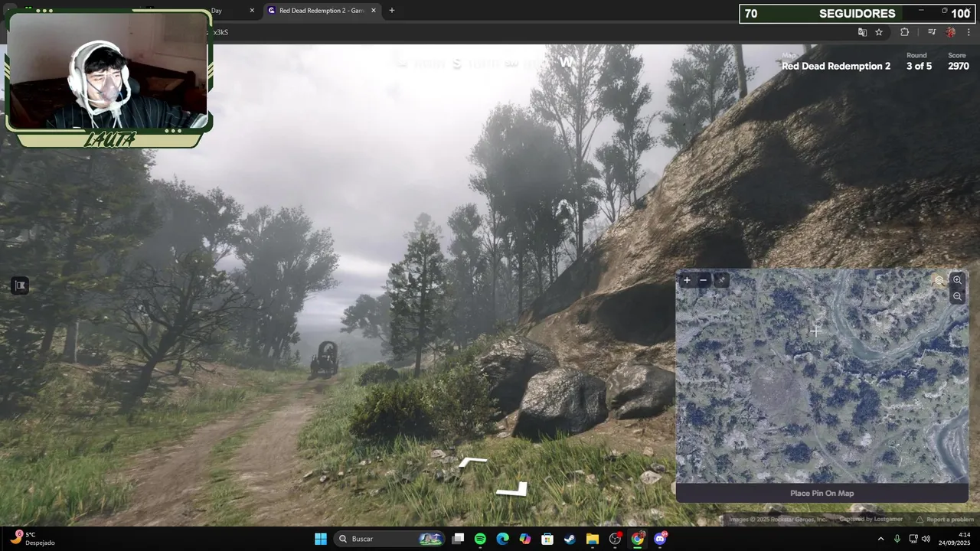The image size is (980, 551).
Task: Zoom out on the guess map
Action: 957,296
